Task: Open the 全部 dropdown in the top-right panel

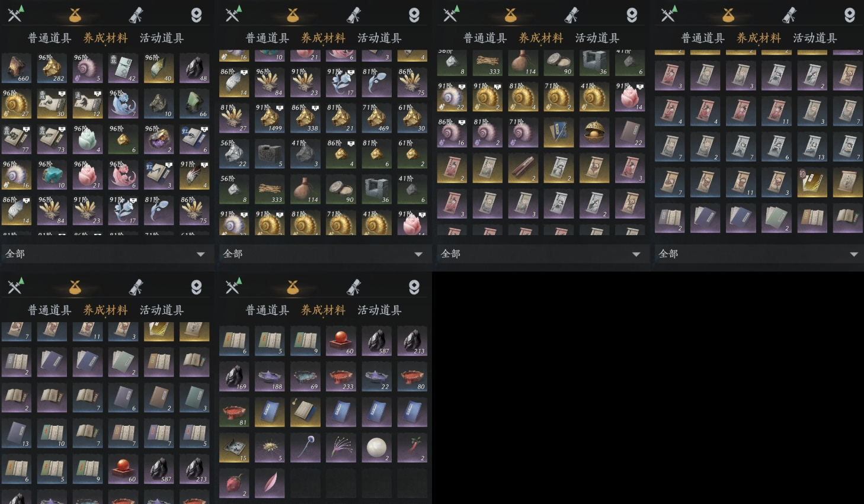Action: click(759, 254)
